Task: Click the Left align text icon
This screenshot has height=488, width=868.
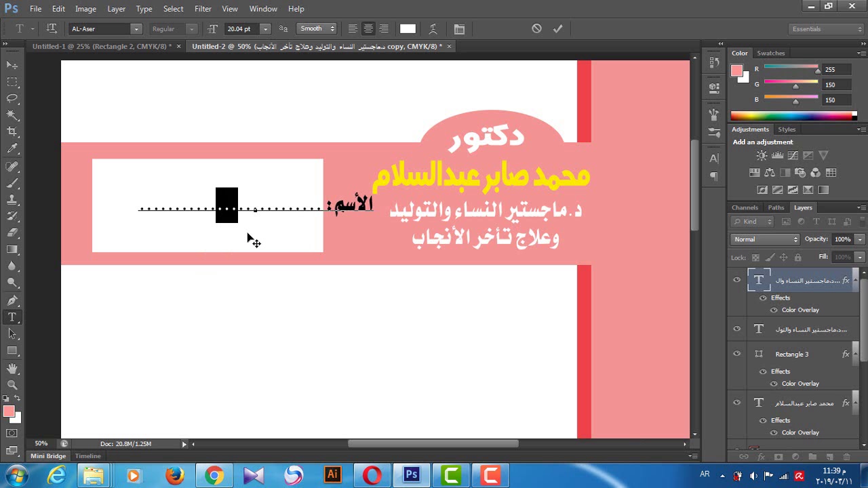Action: (x=353, y=28)
